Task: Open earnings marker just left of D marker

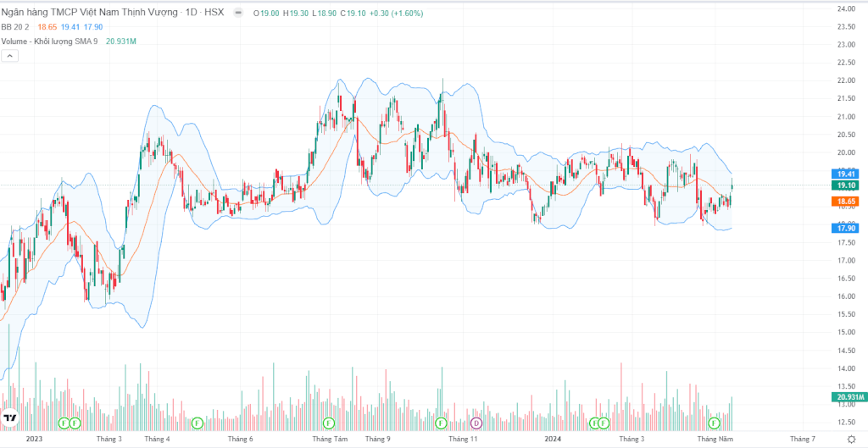Action: pyautogui.click(x=441, y=423)
